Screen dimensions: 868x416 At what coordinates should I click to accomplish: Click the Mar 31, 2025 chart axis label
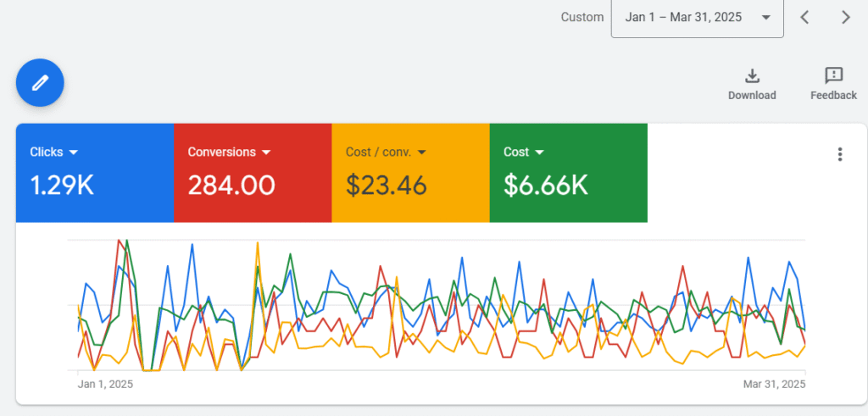click(776, 384)
